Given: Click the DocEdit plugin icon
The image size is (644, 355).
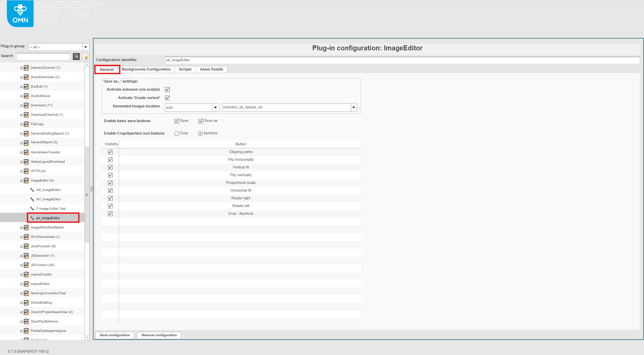Looking at the screenshot, I should (26, 86).
